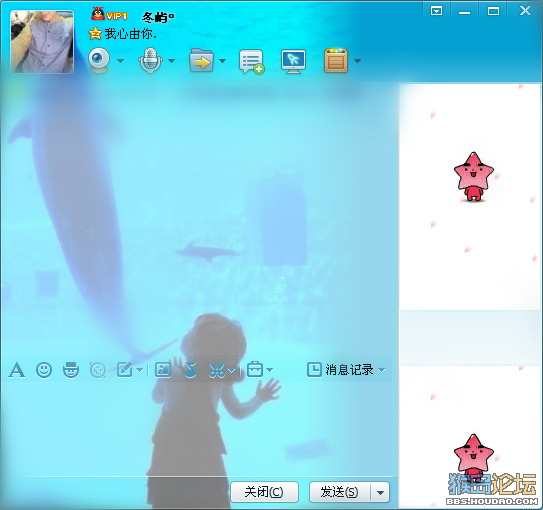Expand handwriting input options arrow

pos(139,370)
